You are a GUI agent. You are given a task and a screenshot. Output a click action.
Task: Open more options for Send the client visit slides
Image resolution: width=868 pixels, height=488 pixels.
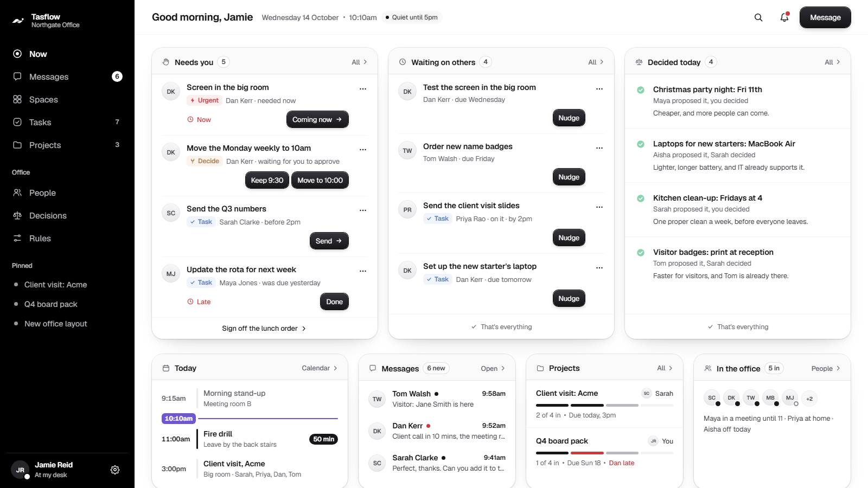pyautogui.click(x=599, y=207)
